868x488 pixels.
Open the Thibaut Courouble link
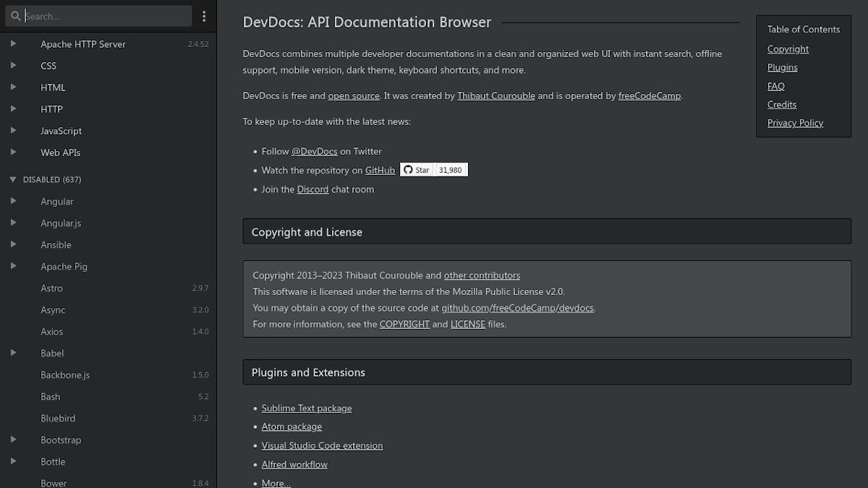point(496,95)
